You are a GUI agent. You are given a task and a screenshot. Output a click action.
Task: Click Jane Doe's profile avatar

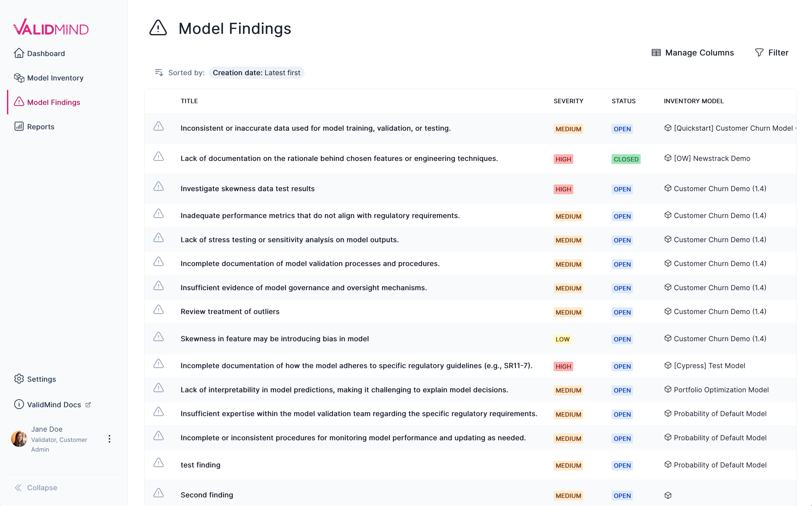[x=19, y=439]
